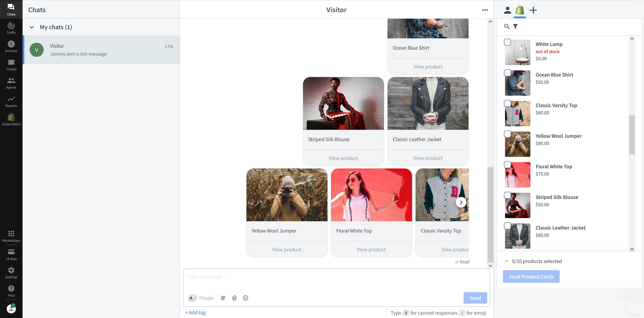Click the Send Product Cards button
Viewport: 644px width, 318px height.
(x=531, y=276)
